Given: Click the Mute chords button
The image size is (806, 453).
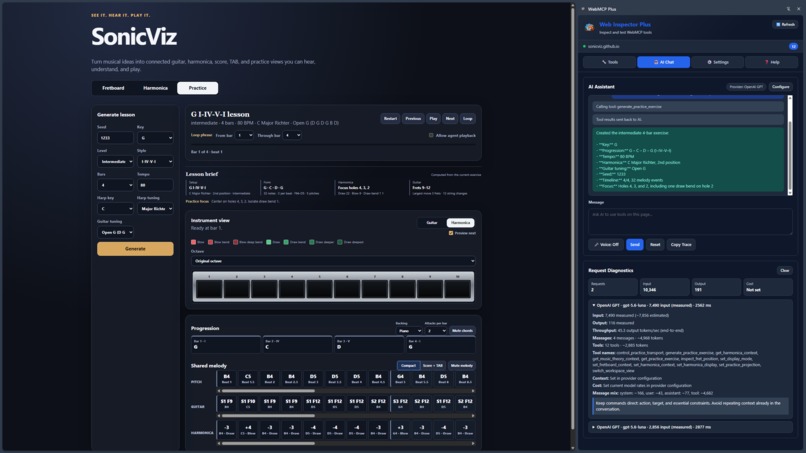Looking at the screenshot, I should point(462,331).
